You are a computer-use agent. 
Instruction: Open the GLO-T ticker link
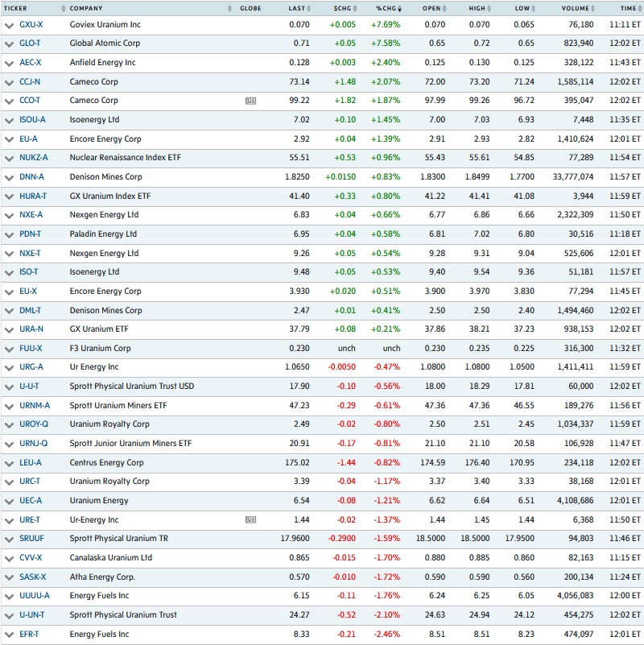click(x=31, y=43)
